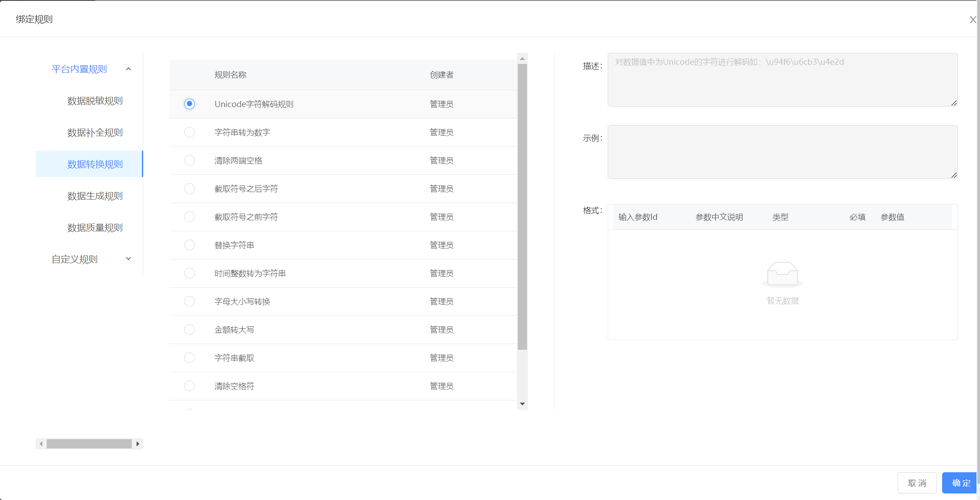The height and width of the screenshot is (500, 980).
Task: Click the 参数中文说明 column header
Action: [719, 217]
